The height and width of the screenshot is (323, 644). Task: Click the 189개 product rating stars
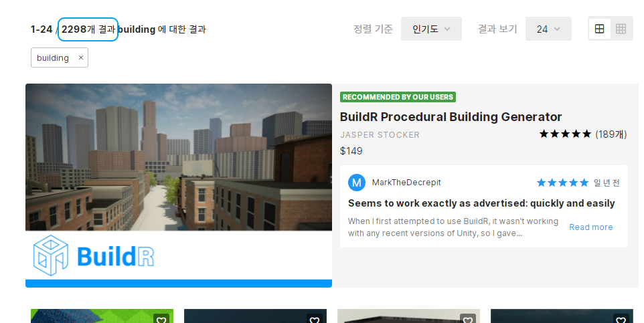565,134
